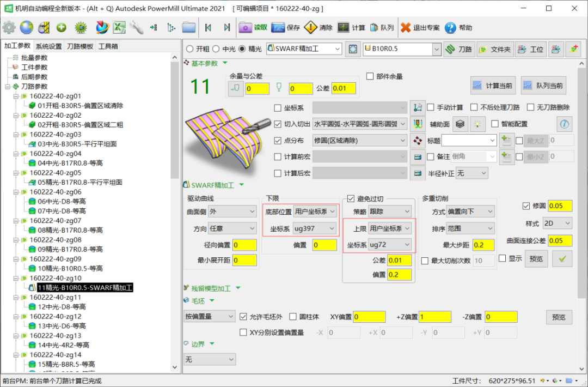This screenshot has width=588, height=387.
Task: Click the wrench tool icon in the toolbar
Action: pos(136,27)
